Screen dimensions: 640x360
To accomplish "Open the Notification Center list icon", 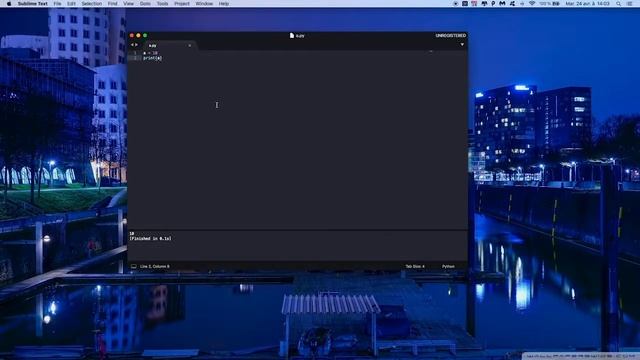I will 629,4.
